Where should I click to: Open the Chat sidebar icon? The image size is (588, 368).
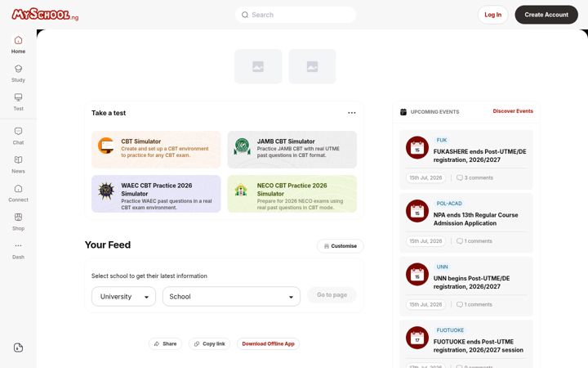pos(18,131)
